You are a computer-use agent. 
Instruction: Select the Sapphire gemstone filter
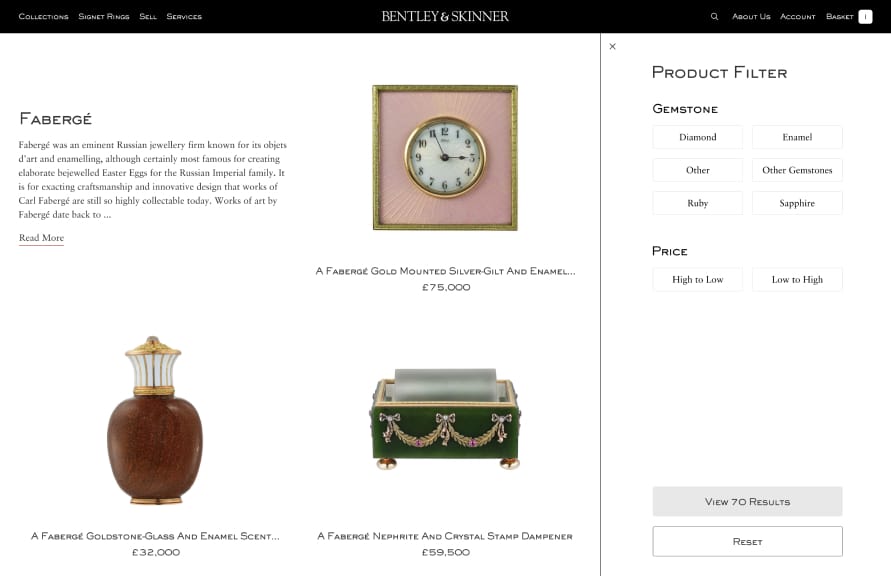tap(797, 203)
